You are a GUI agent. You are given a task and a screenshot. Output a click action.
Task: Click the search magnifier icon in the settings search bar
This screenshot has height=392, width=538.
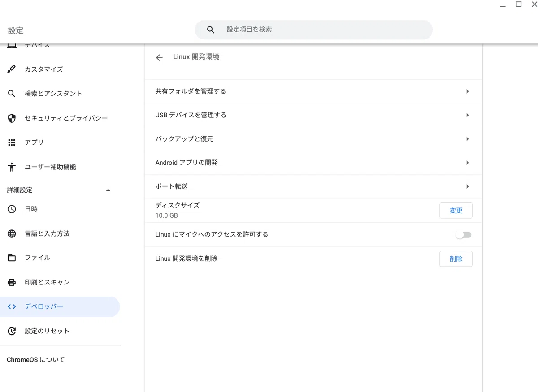[211, 30]
